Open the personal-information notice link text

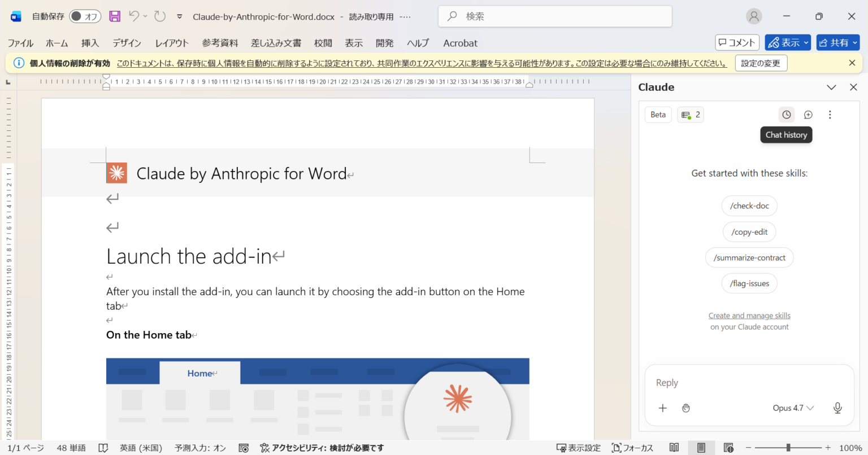tap(422, 63)
